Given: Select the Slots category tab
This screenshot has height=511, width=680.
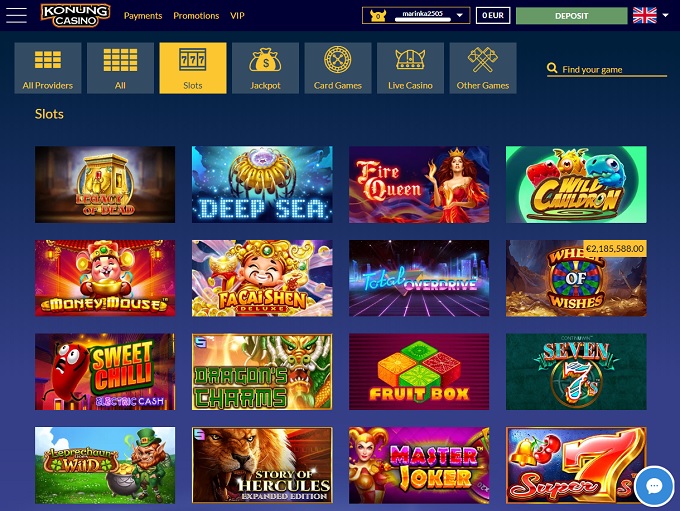Looking at the screenshot, I should 193,68.
